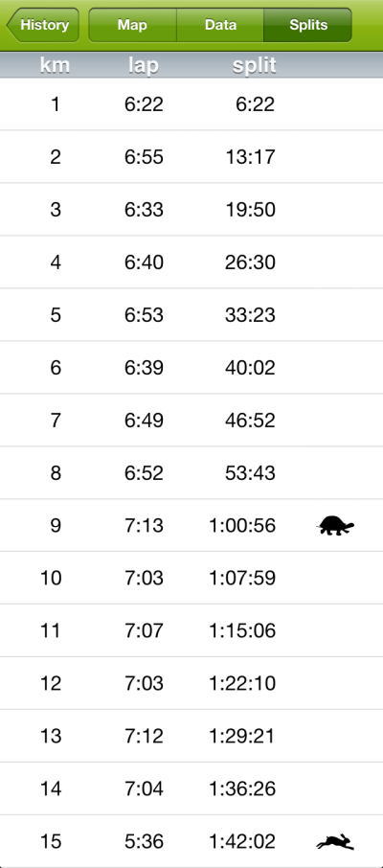Select split time 19:50
Image resolution: width=383 pixels, height=868 pixels.
(250, 209)
